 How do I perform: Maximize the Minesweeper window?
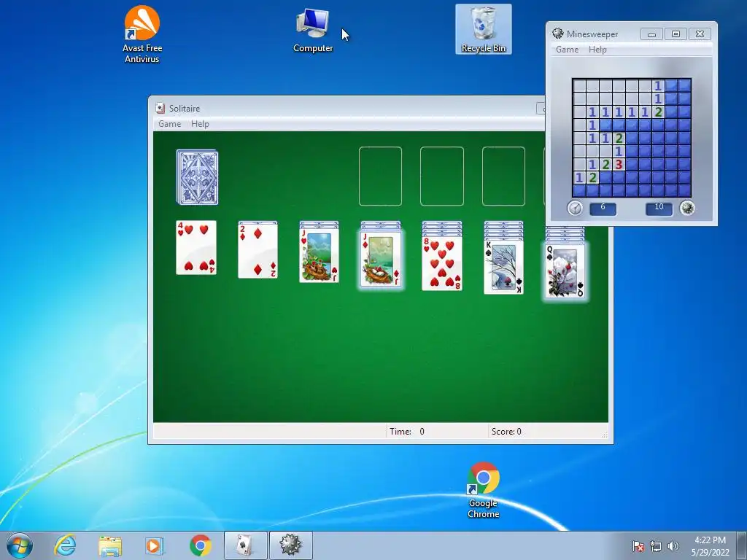click(676, 34)
